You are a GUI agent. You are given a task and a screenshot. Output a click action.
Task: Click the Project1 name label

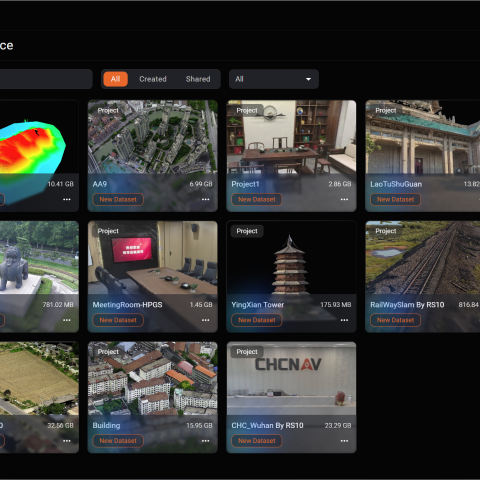coord(245,184)
